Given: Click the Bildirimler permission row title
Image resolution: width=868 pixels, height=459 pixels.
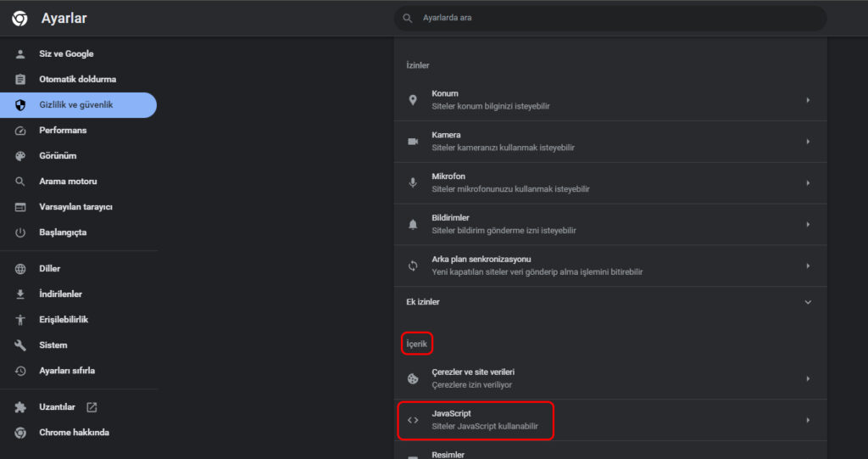Looking at the screenshot, I should (x=450, y=218).
